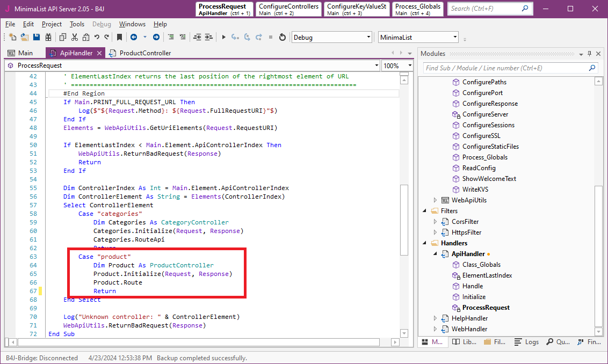Click the Navigate Forward arrow icon
Screen dimensions: 608x364
156,37
